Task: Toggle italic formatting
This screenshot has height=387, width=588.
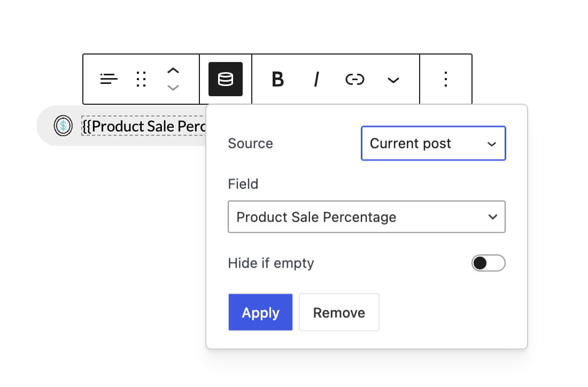Action: pyautogui.click(x=316, y=79)
